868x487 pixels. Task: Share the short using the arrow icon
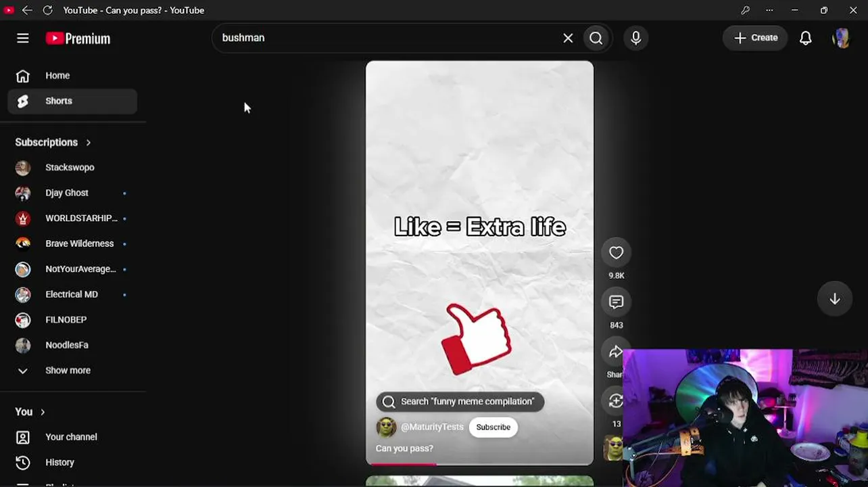[x=615, y=352]
